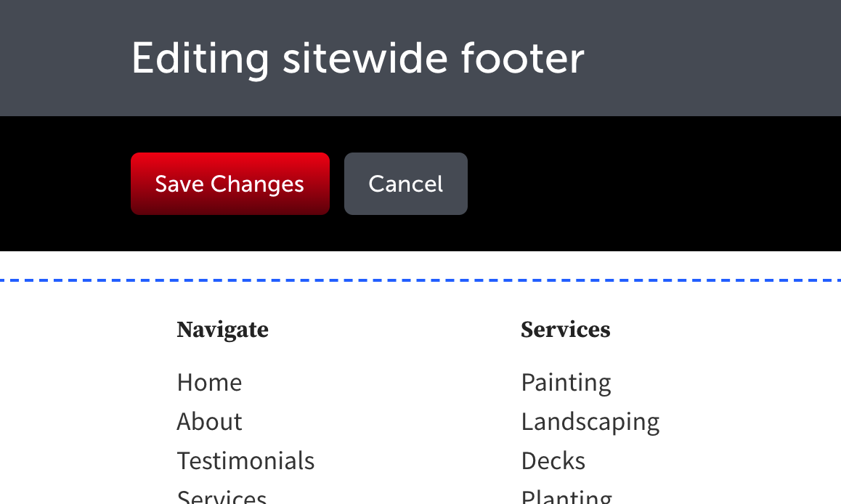Open the Home link in footer
Image resolution: width=841 pixels, height=504 pixels.
pyautogui.click(x=209, y=382)
